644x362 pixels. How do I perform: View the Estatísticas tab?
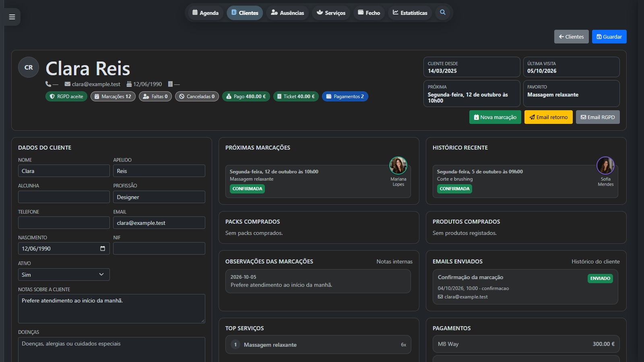(x=410, y=13)
